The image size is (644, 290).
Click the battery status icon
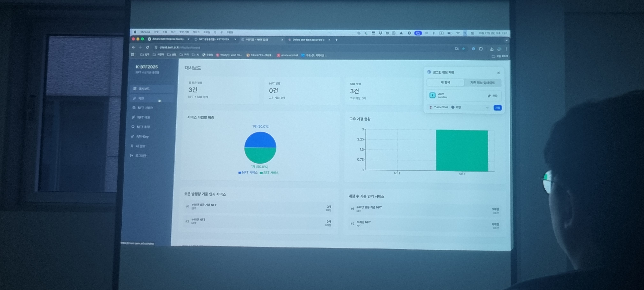coord(449,33)
